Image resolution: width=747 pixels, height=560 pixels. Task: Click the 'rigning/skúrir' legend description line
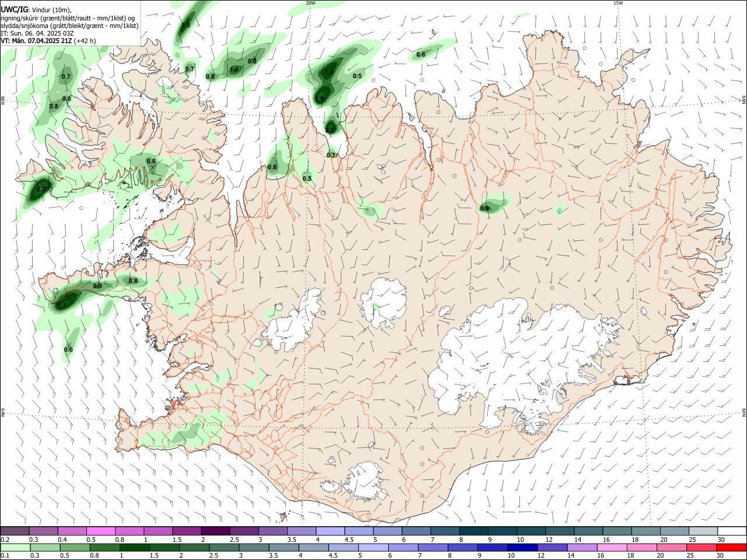click(x=68, y=17)
